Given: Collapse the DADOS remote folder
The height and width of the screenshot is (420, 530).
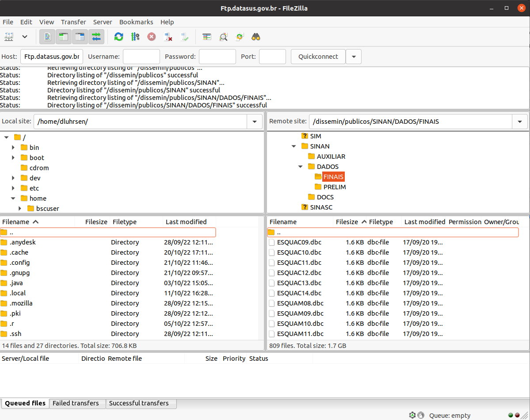Looking at the screenshot, I should pyautogui.click(x=301, y=166).
